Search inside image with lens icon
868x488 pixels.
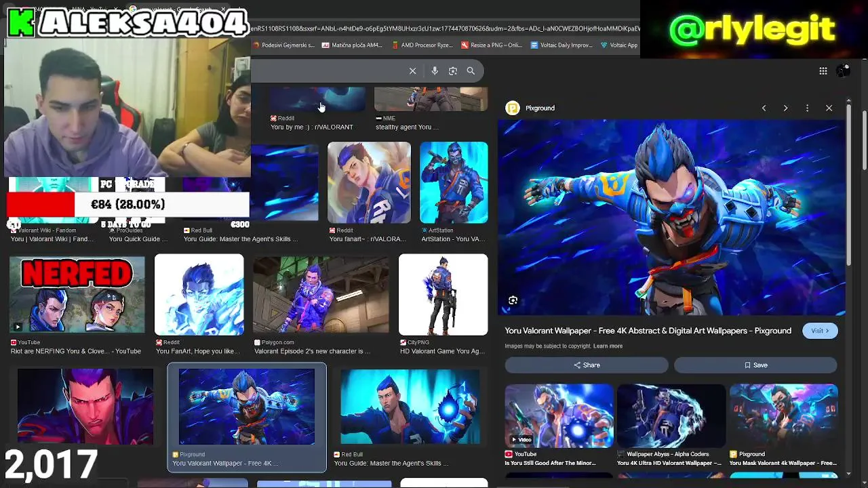click(x=513, y=300)
